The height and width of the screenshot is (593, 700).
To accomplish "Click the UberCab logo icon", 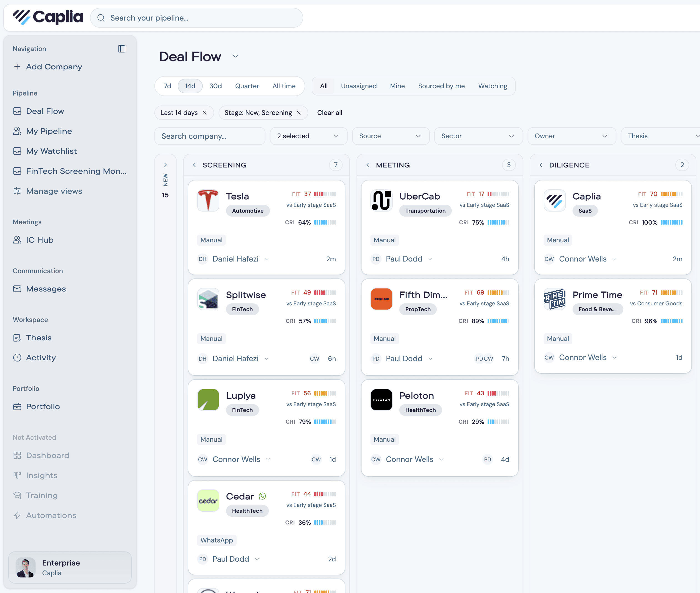I will click(x=381, y=200).
